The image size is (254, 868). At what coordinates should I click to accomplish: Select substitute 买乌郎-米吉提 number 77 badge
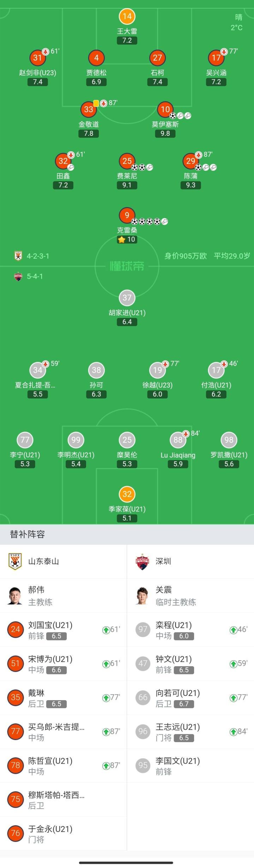click(x=15, y=732)
